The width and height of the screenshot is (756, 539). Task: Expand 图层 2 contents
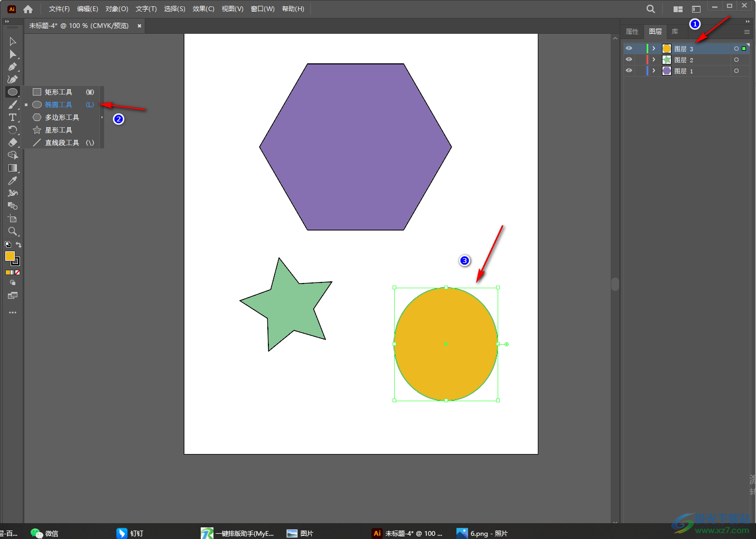pyautogui.click(x=654, y=60)
